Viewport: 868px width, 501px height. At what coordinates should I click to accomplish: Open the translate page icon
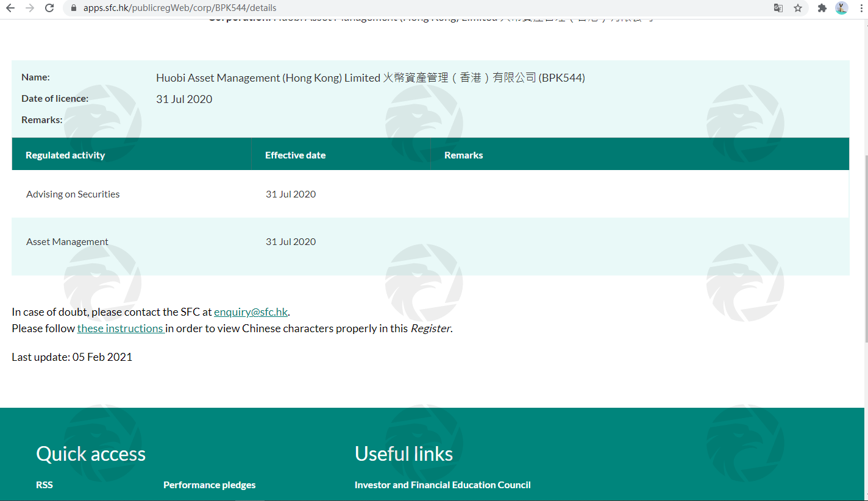[x=778, y=8]
